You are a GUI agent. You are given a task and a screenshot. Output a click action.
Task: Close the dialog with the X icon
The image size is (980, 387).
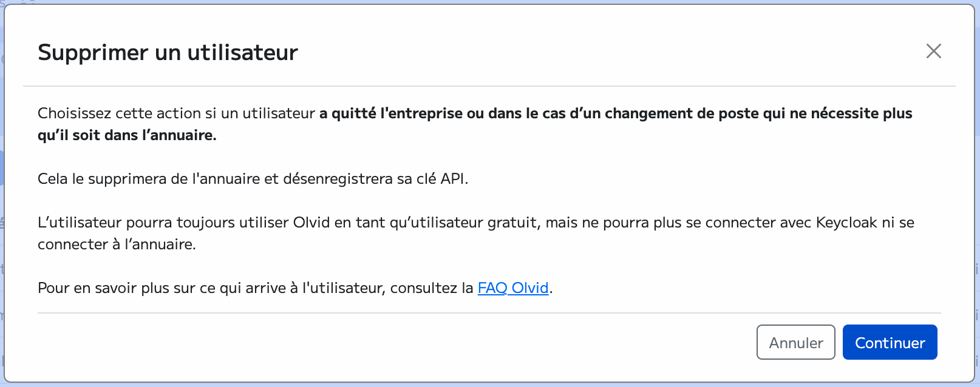(x=933, y=51)
